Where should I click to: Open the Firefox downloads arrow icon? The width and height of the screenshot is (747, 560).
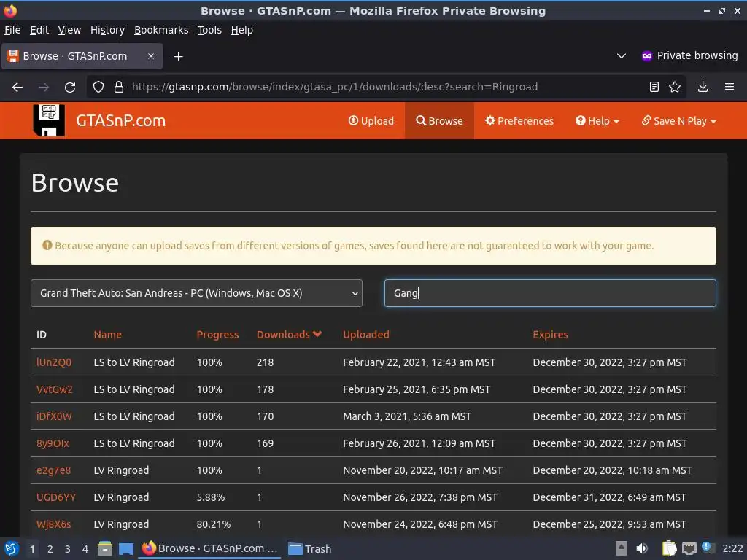(x=703, y=87)
